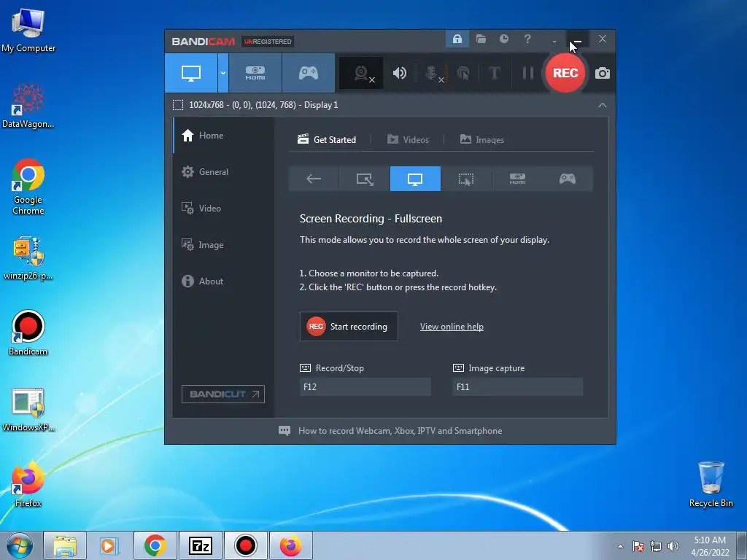Toggle the text overlay T icon
The width and height of the screenshot is (747, 560).
(x=494, y=73)
